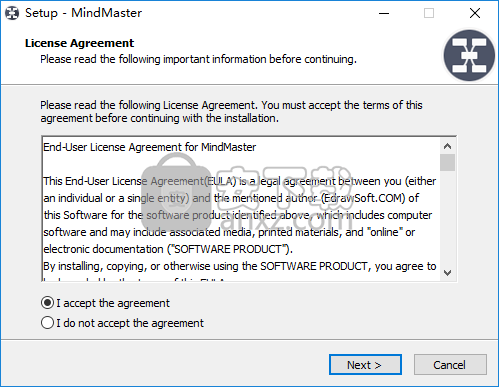Click inside the license agreement text box
This screenshot has width=499, height=387.
(241, 209)
